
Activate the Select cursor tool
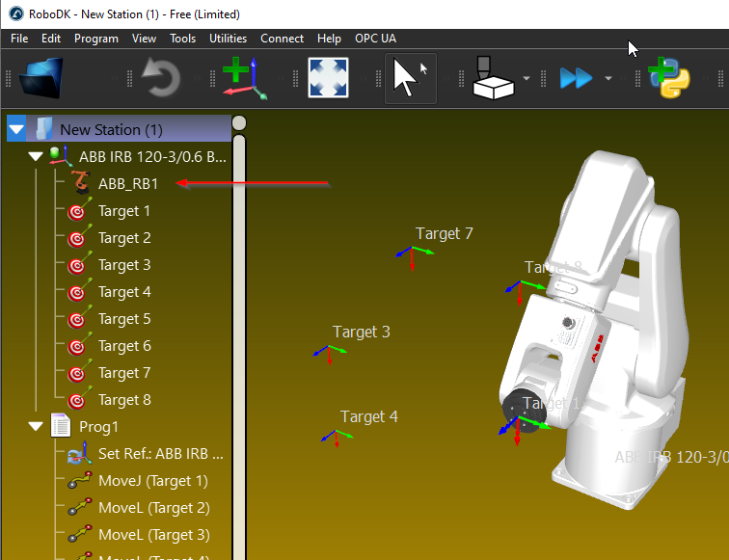[x=410, y=78]
